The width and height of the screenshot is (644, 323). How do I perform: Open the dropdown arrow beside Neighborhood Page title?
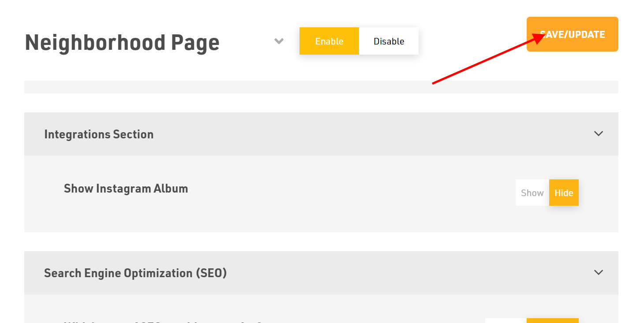pyautogui.click(x=279, y=41)
